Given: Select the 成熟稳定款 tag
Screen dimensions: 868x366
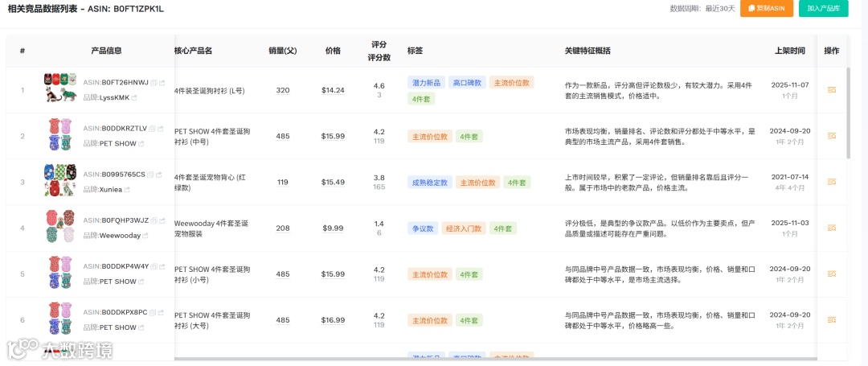Looking at the screenshot, I should pos(430,182).
